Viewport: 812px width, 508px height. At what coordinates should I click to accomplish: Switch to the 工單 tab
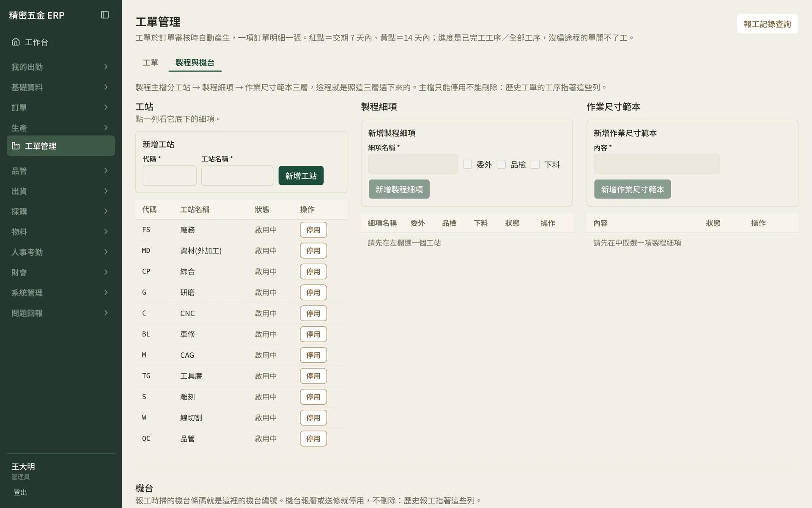pyautogui.click(x=150, y=63)
